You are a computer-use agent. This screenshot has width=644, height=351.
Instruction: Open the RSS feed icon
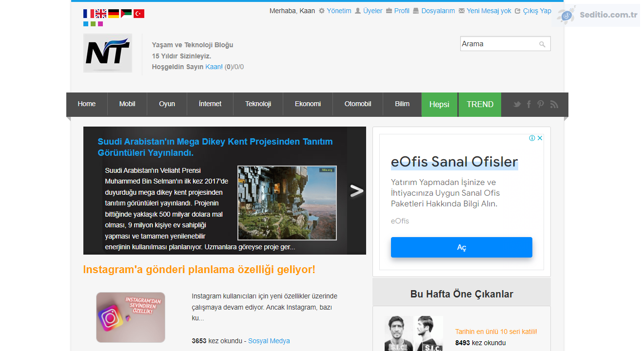click(x=554, y=104)
